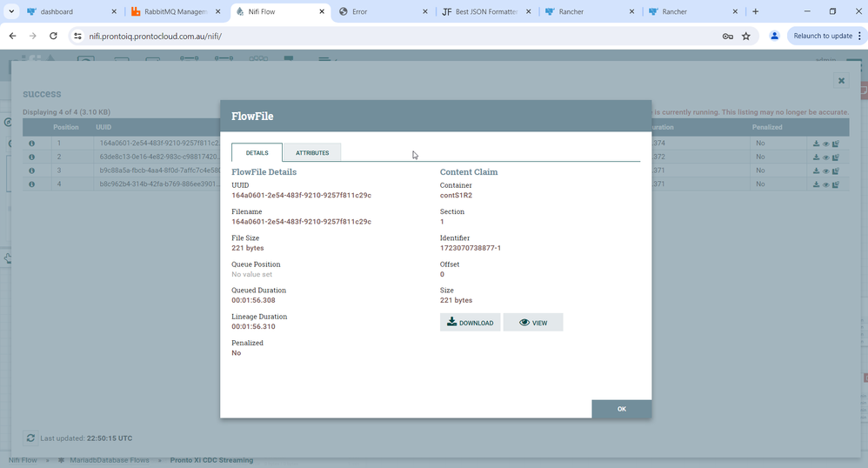Screen dimensions: 868x468
Task: Close the success queue listing panel
Action: pyautogui.click(x=841, y=81)
